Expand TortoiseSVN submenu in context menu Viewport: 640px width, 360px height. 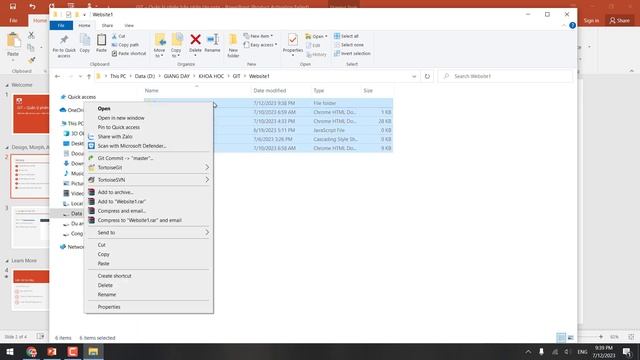coord(207,180)
